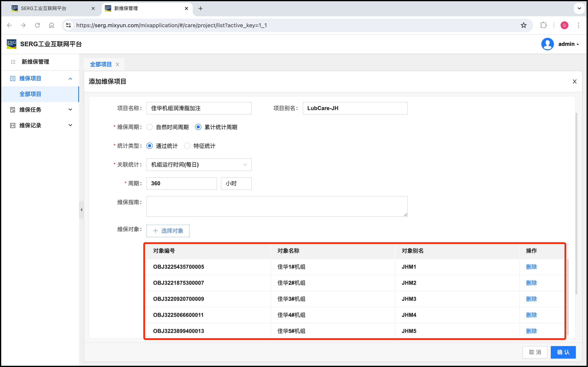The image size is (588, 367).
Task: Click the admin user avatar icon
Action: (x=547, y=44)
